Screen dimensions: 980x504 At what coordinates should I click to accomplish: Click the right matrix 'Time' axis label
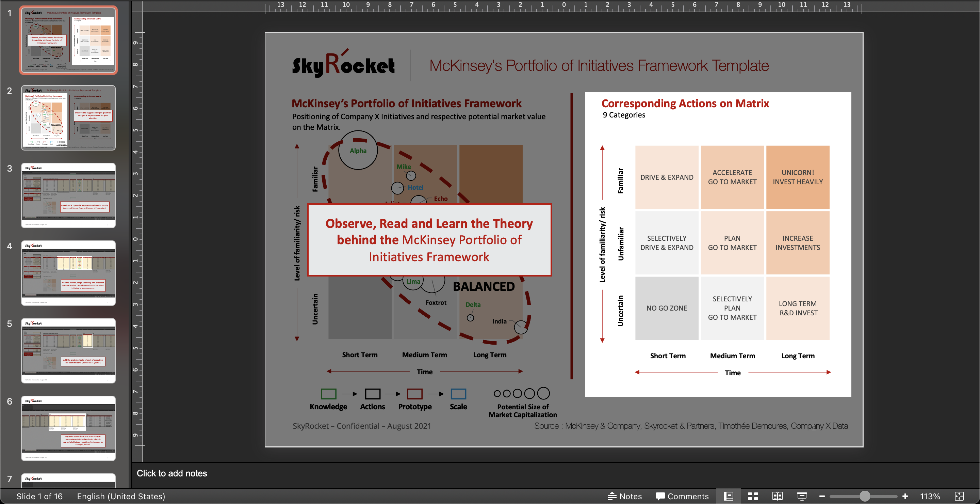(732, 373)
